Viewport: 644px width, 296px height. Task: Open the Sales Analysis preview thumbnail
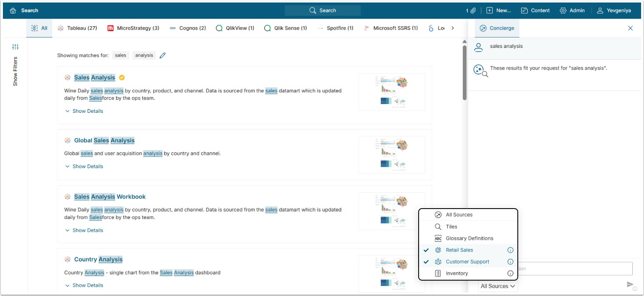click(x=392, y=92)
